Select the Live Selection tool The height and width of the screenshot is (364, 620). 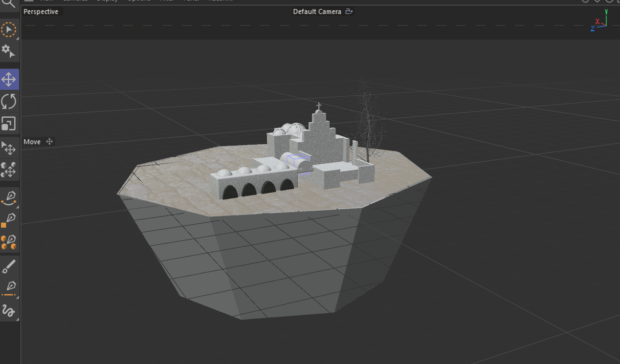tap(9, 30)
